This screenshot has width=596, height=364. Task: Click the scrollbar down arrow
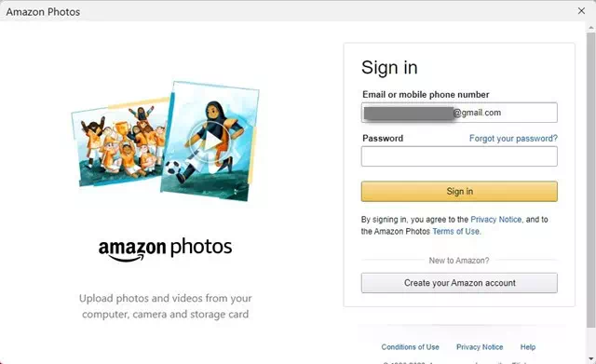click(590, 358)
